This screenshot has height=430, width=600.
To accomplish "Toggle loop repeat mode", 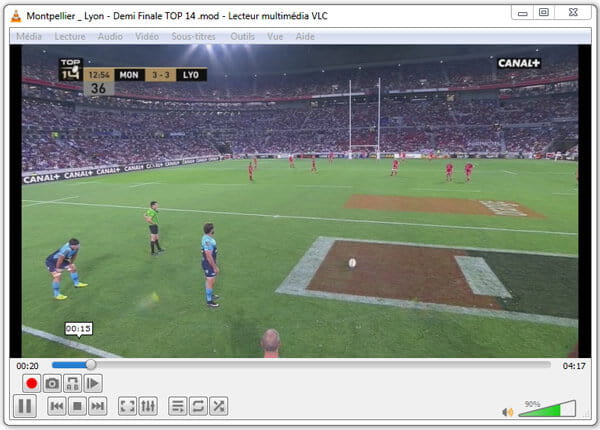I will [198, 406].
